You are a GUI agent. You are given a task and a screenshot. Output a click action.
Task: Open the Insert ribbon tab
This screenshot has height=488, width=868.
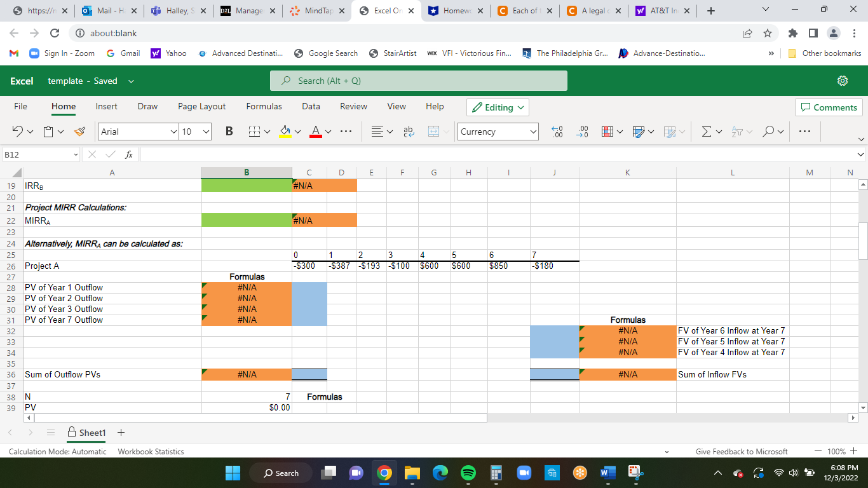[106, 106]
